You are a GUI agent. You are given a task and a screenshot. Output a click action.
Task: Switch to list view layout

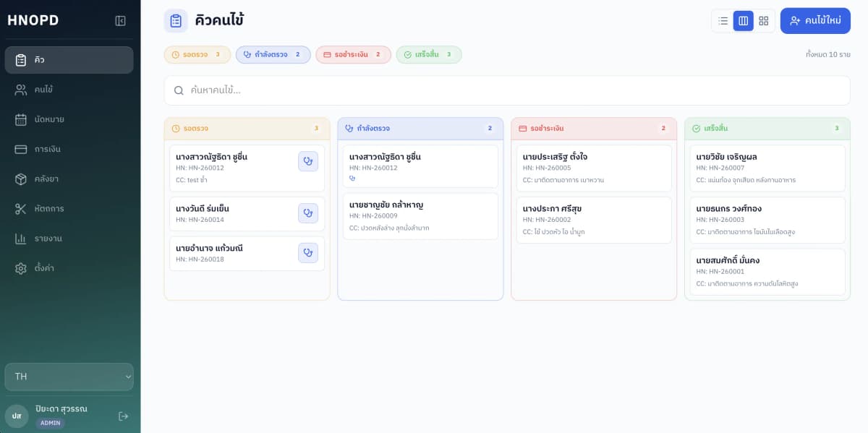pyautogui.click(x=723, y=21)
